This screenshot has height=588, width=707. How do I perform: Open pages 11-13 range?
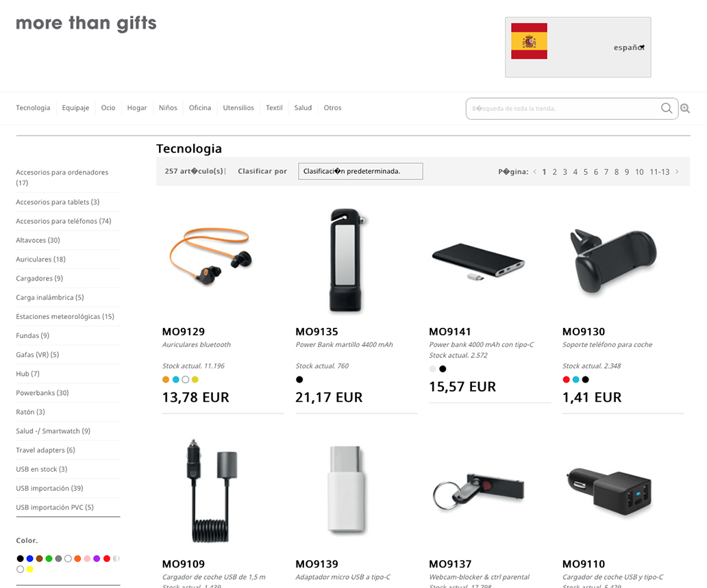tap(660, 172)
